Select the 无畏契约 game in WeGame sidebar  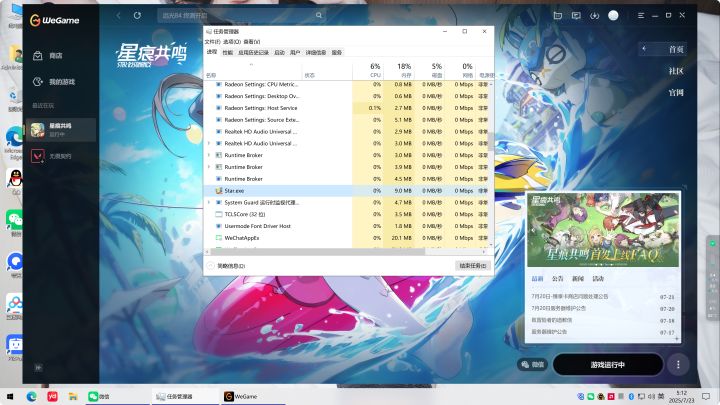[x=61, y=156]
